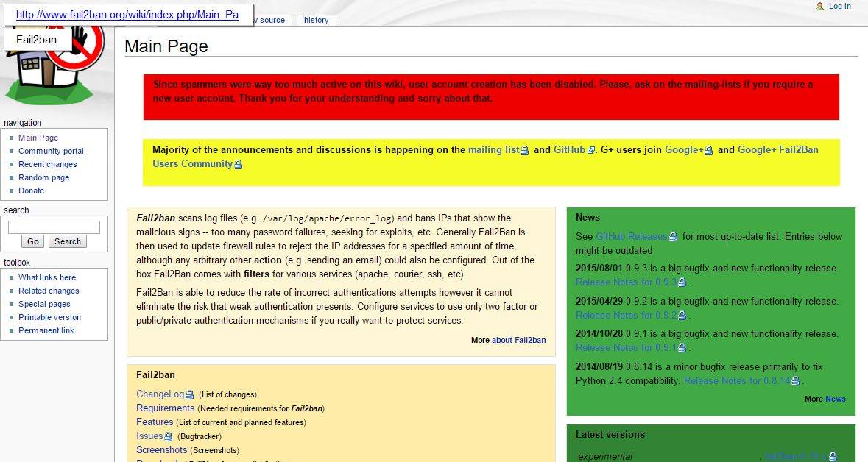
Task: Open Related changes link
Action: click(x=49, y=291)
